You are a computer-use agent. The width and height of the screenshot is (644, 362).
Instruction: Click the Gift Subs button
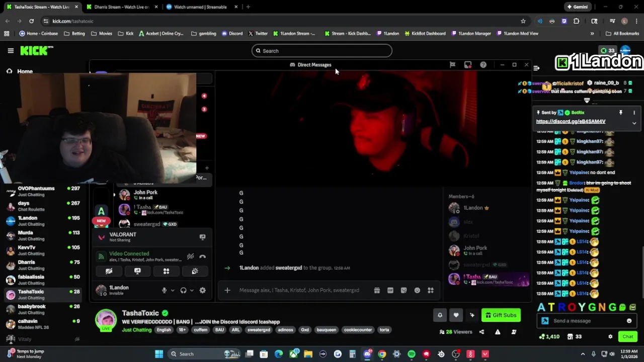pos(501,315)
